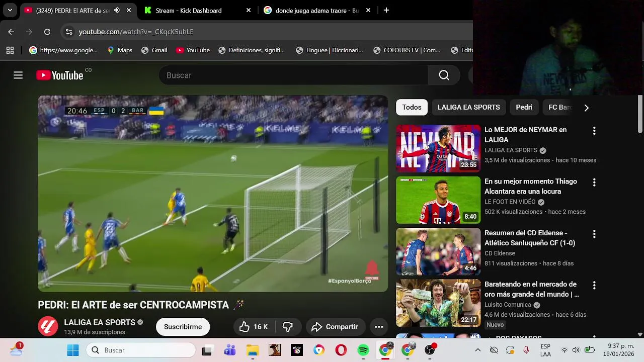Open File Explorer from the taskbar
The image size is (644, 362).
tap(252, 350)
